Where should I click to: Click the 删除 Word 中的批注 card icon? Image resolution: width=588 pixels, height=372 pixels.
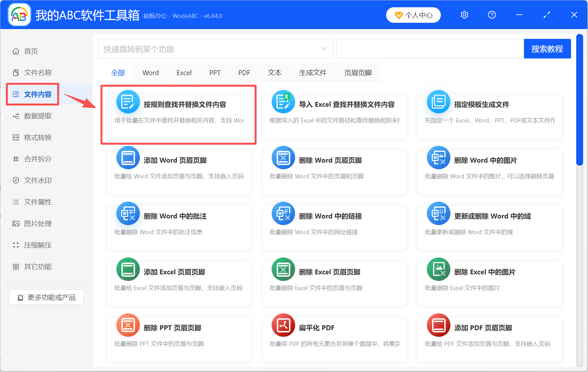[128, 213]
